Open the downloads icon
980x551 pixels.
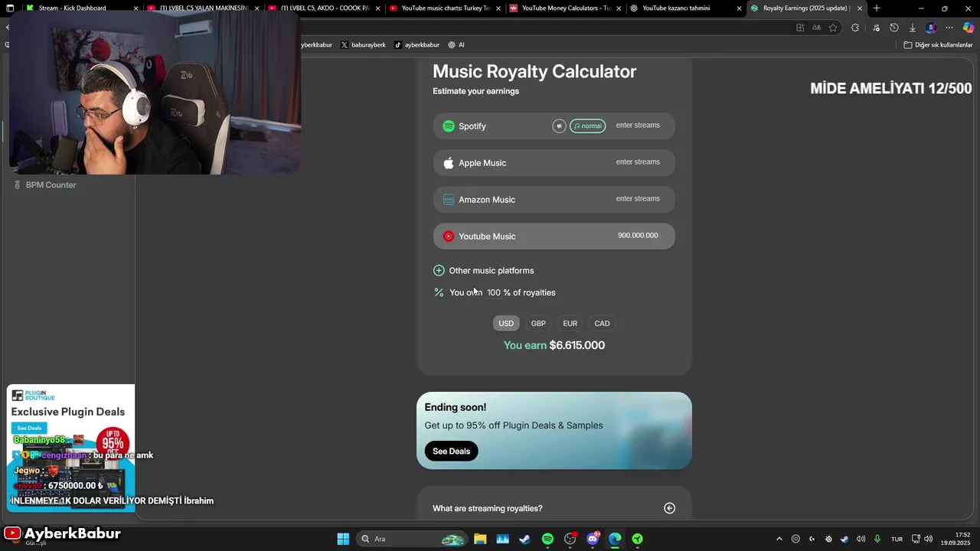(912, 28)
